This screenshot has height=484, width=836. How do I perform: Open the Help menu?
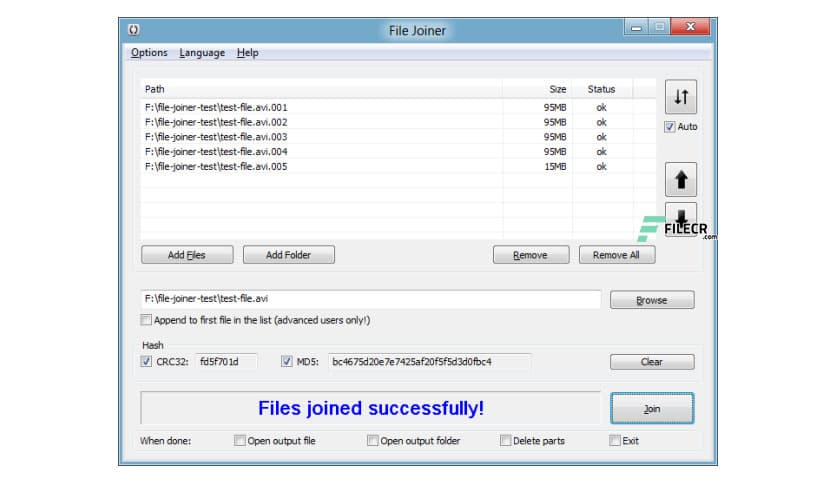point(247,53)
